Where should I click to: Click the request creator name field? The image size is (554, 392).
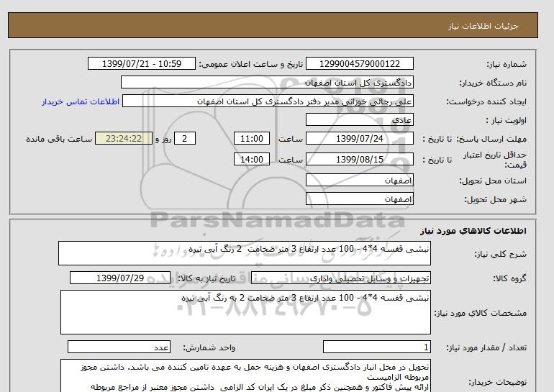click(268, 101)
